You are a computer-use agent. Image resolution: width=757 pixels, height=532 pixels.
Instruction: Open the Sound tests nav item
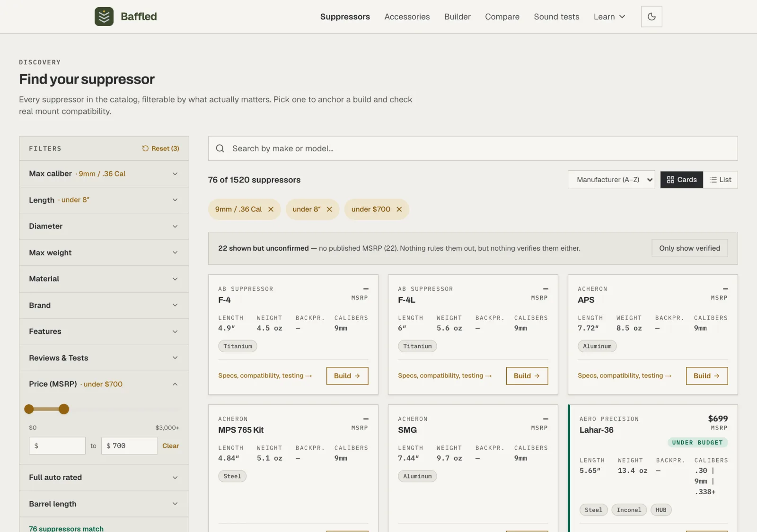[556, 17]
